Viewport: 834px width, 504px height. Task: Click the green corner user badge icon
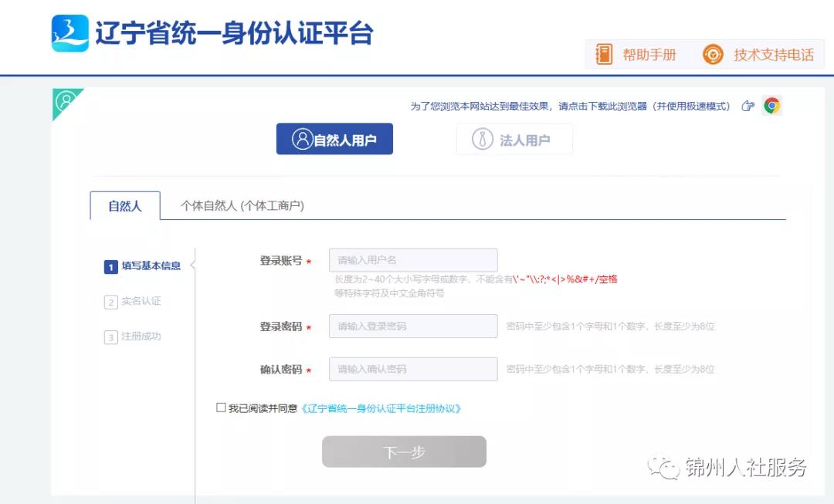pos(66,102)
